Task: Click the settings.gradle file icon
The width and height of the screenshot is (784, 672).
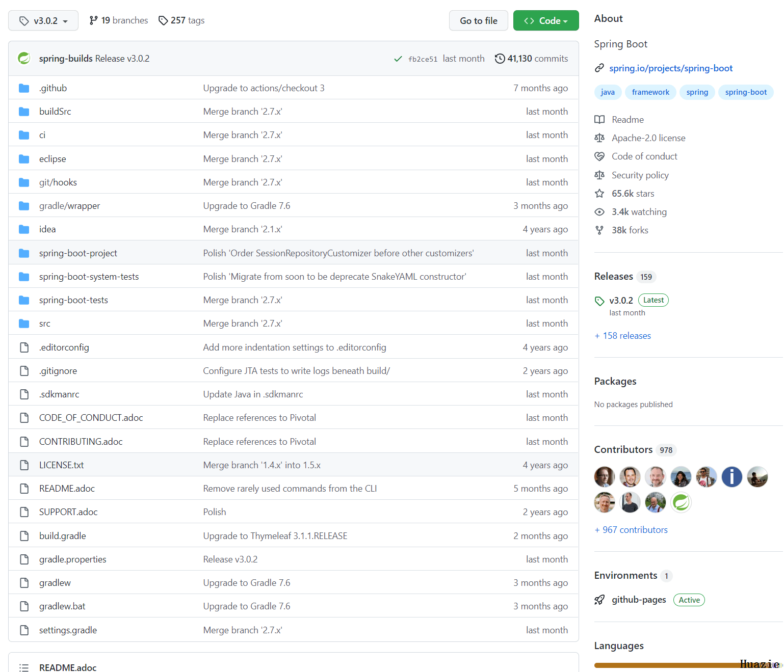Action: (24, 630)
